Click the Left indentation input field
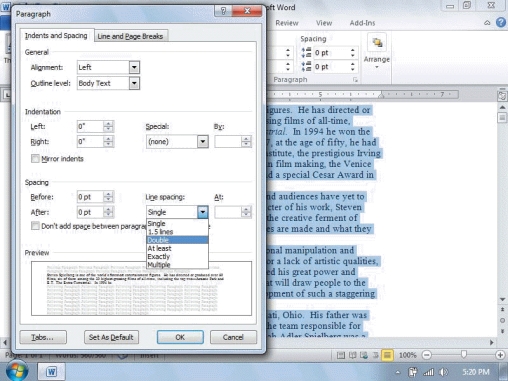This screenshot has width=508, height=381. 90,126
